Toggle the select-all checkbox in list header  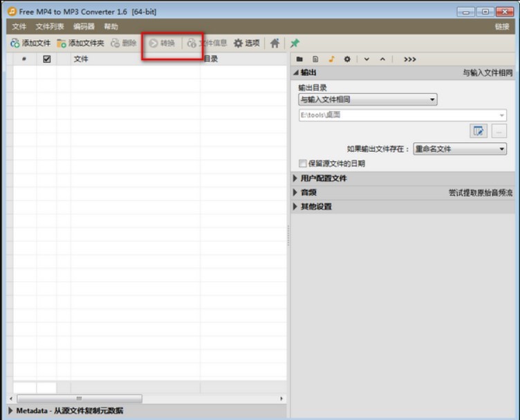(x=47, y=59)
